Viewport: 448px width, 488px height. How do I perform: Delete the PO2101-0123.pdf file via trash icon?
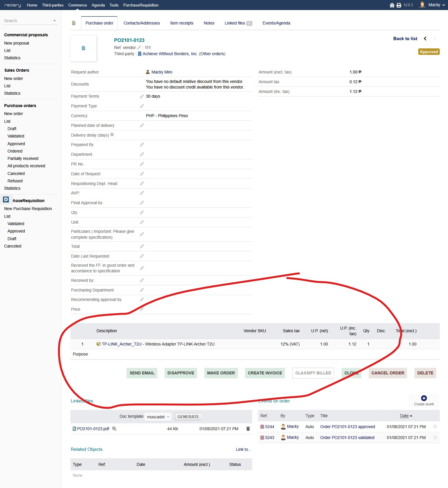[248, 429]
